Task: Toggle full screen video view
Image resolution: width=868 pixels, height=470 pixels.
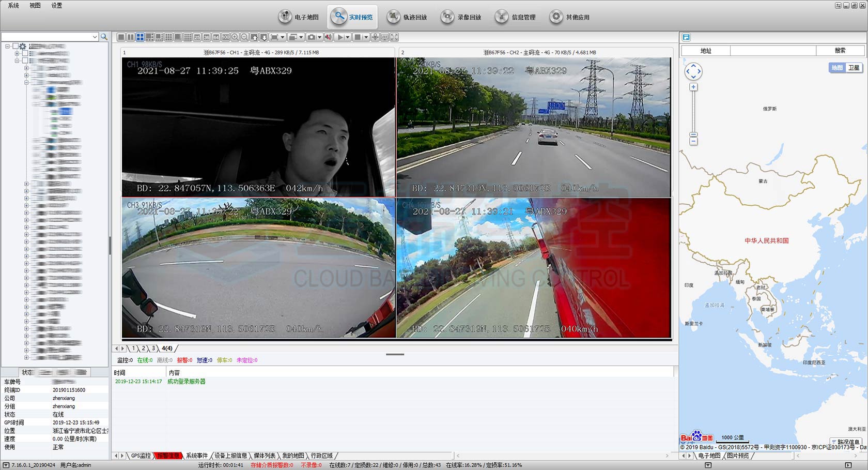Action: coord(394,37)
